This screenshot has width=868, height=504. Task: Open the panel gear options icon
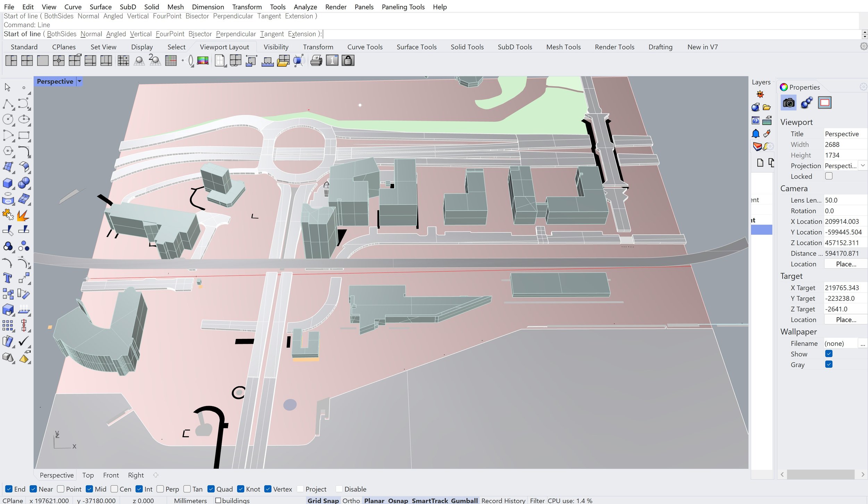(863, 87)
